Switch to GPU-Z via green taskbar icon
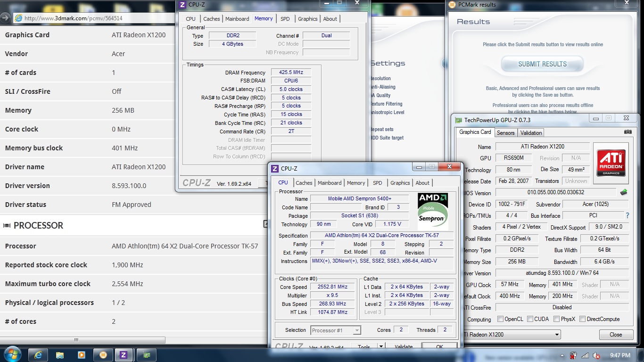This screenshot has height=362, width=644. pyautogui.click(x=147, y=355)
